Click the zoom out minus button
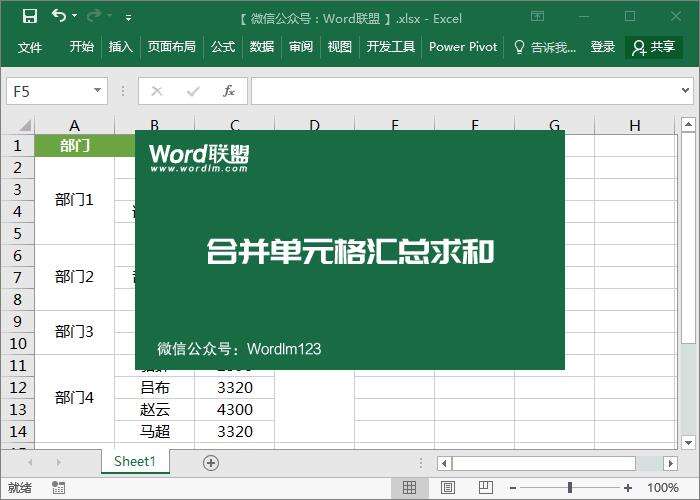This screenshot has width=700, height=500. [513, 488]
